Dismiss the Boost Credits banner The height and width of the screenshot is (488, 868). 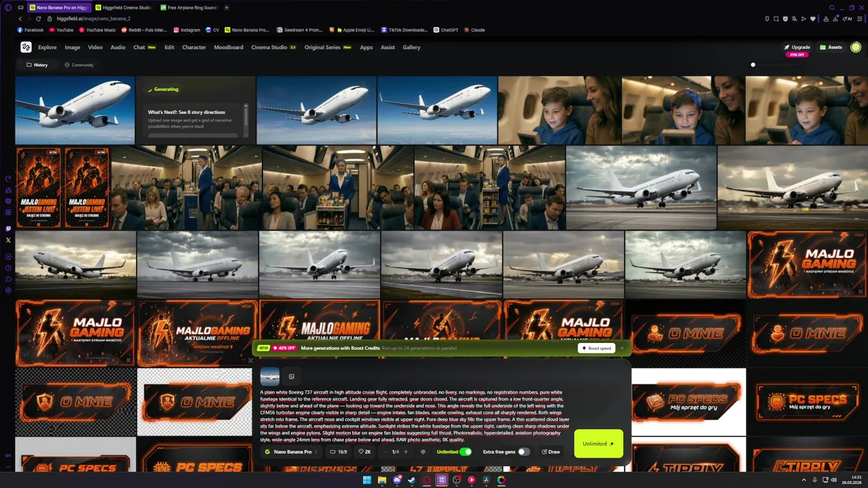622,348
